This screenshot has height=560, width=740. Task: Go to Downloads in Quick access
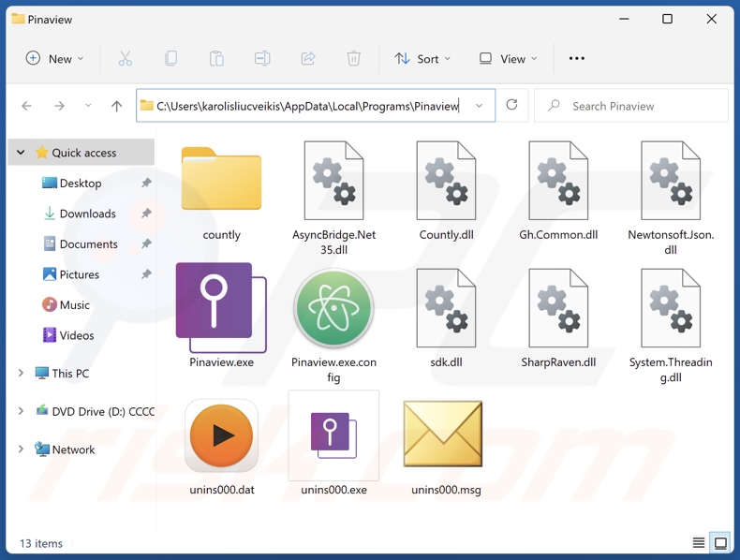tap(87, 214)
